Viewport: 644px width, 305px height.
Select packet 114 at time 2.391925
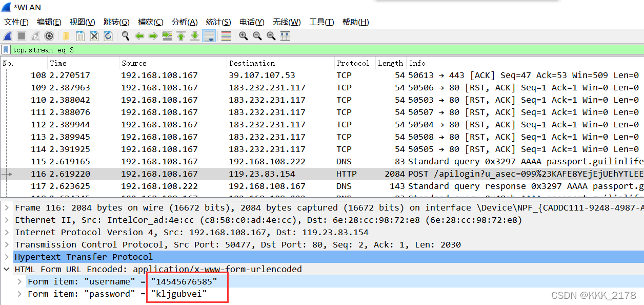point(322,149)
